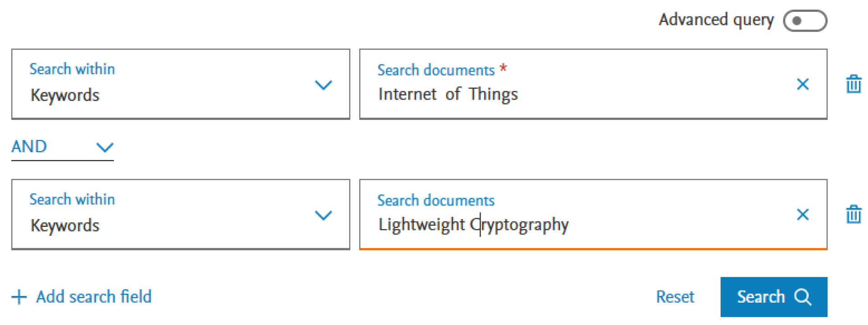Image resolution: width=868 pixels, height=325 pixels.
Task: Delete the Internet of Things search row
Action: click(x=853, y=84)
